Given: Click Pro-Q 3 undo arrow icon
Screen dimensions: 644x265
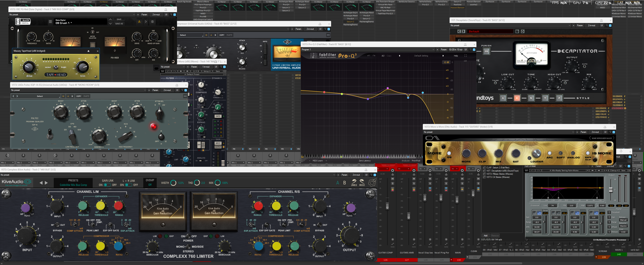Looking at the screenshot, I should [369, 56].
